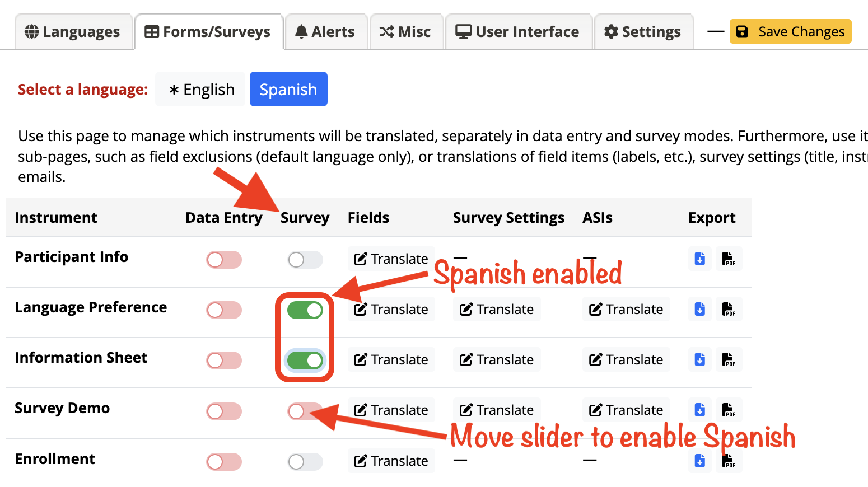
Task: Open the User Interface tab
Action: click(517, 32)
